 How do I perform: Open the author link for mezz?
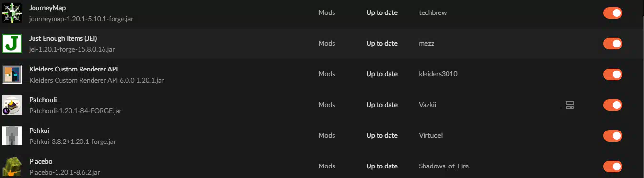pos(426,43)
